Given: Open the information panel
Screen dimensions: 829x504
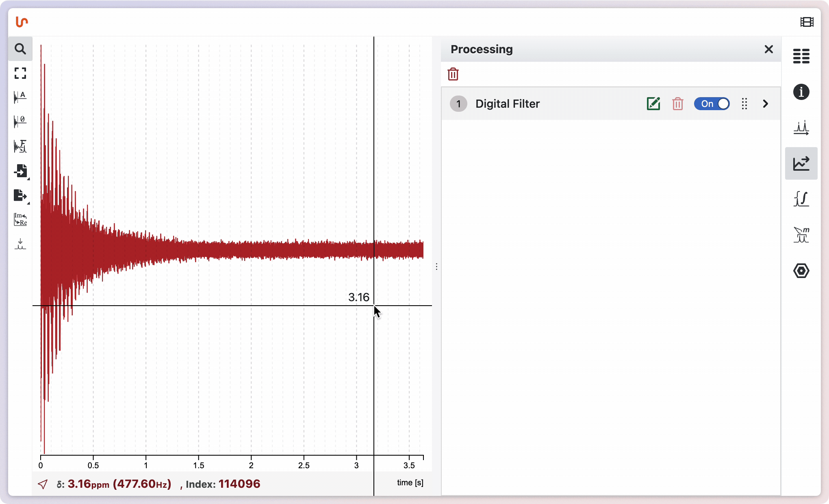Looking at the screenshot, I should [x=801, y=92].
